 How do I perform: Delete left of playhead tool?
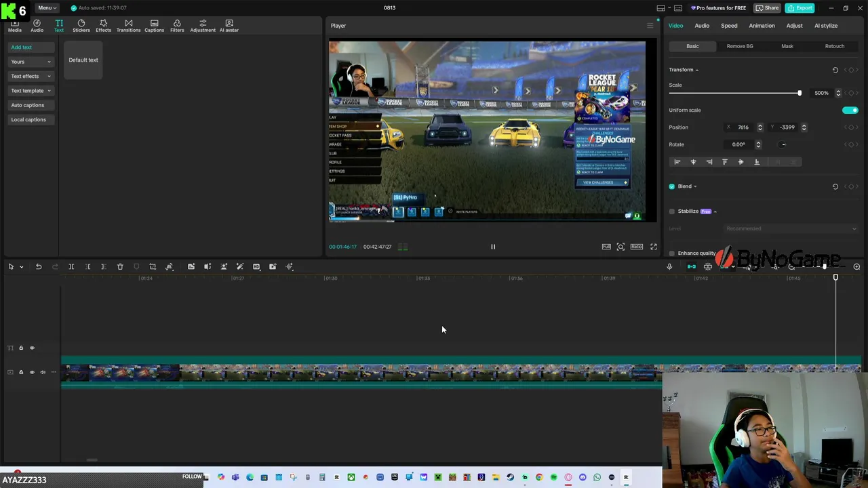[x=87, y=266]
